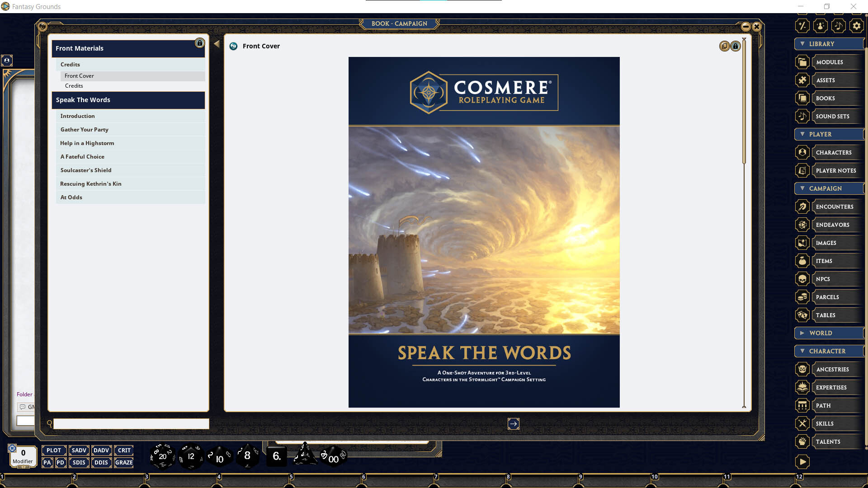Open the game options settings gear

click(856, 26)
